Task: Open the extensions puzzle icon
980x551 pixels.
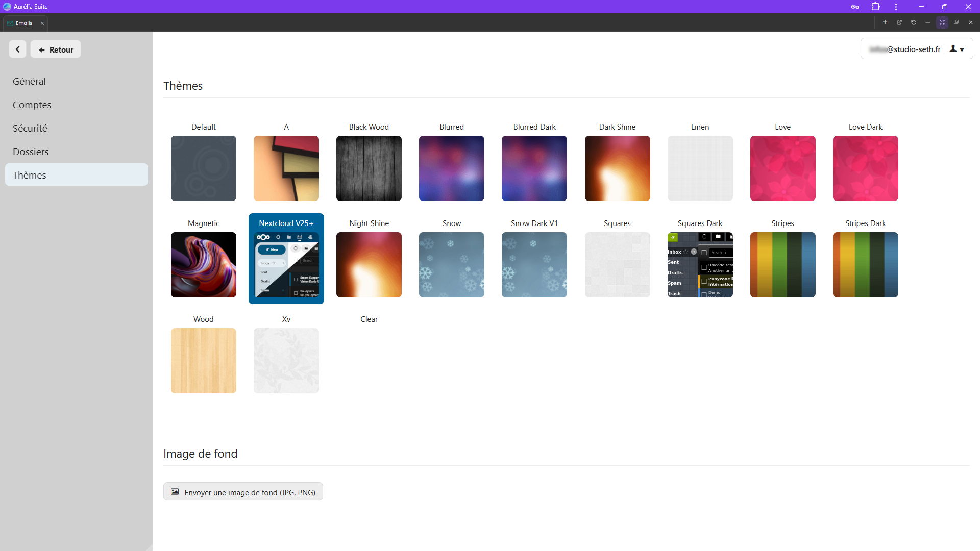Action: [x=875, y=7]
